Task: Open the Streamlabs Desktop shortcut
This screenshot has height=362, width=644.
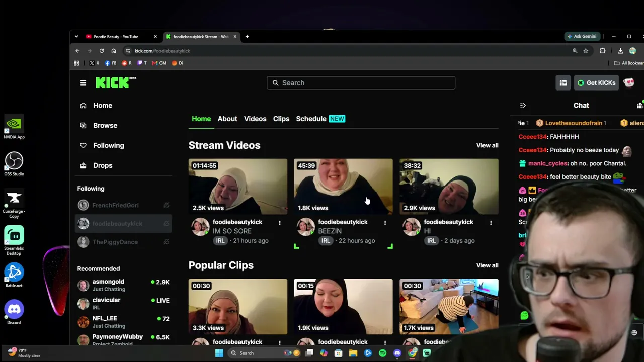Action: tap(14, 240)
